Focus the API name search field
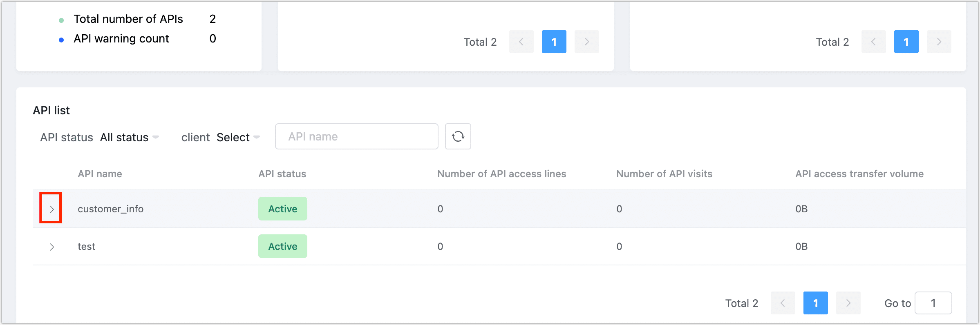 click(356, 136)
